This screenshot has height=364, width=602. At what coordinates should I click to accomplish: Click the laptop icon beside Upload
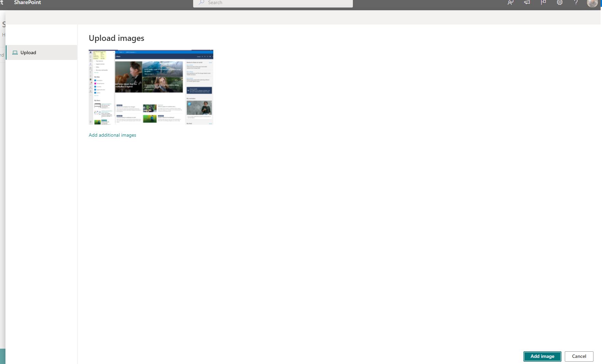[x=15, y=52]
